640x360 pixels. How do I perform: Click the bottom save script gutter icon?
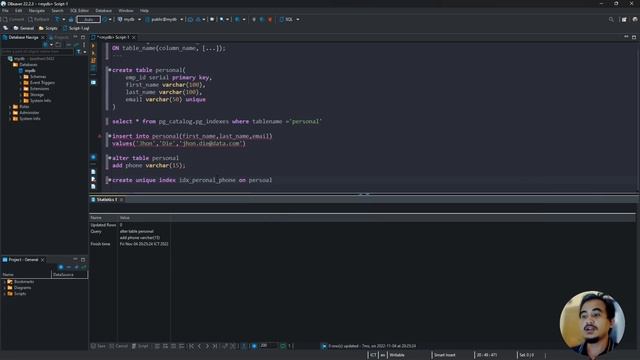click(x=93, y=187)
